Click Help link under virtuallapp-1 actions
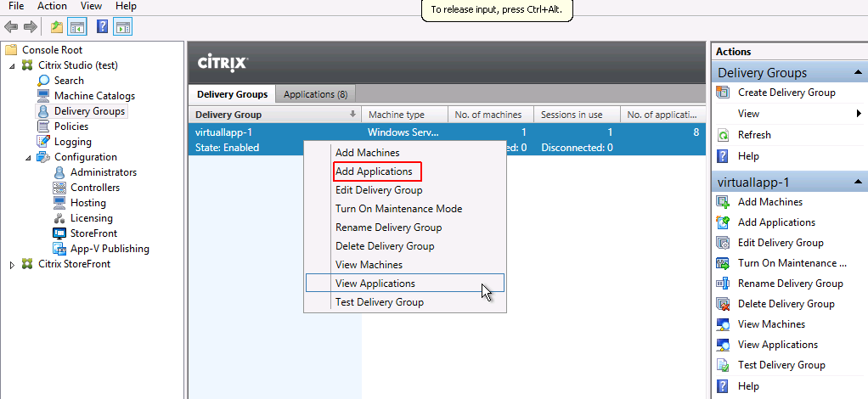Screen dimensions: 868x399 tap(748, 386)
